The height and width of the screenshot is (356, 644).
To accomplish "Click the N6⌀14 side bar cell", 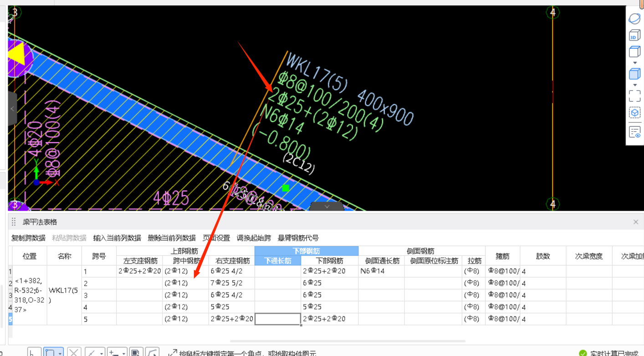I will (381, 271).
